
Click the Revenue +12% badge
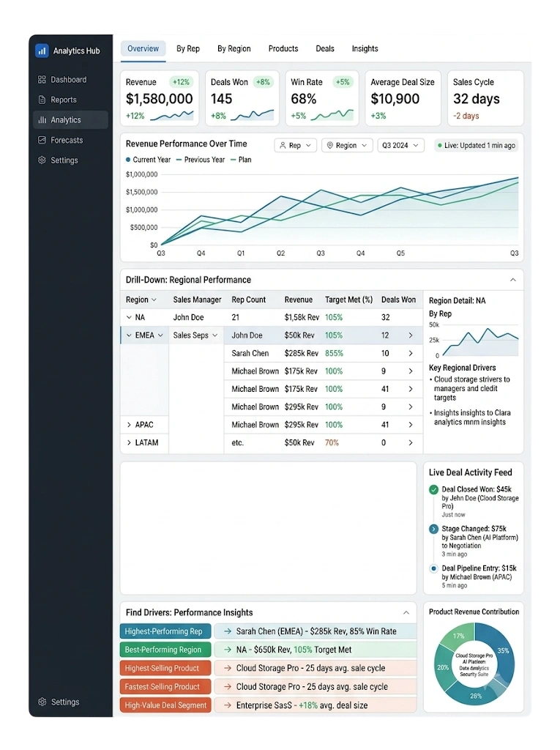pos(181,82)
